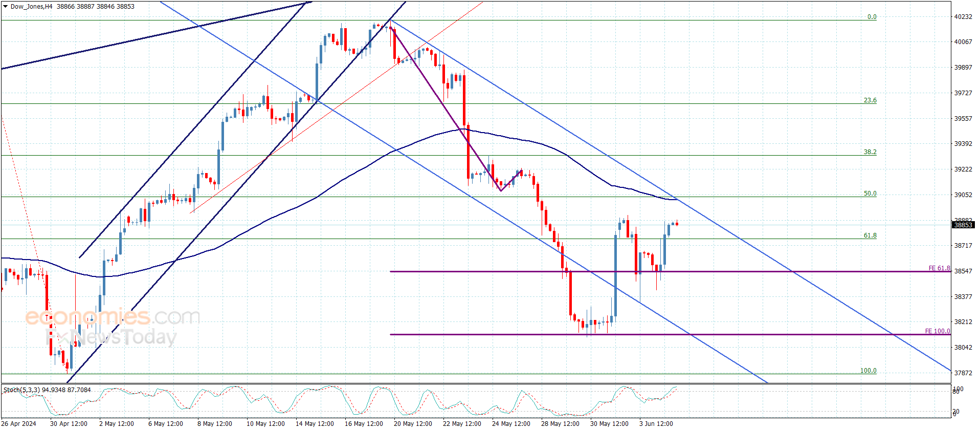Select the 50.0 Fibonacci level label

(870, 193)
